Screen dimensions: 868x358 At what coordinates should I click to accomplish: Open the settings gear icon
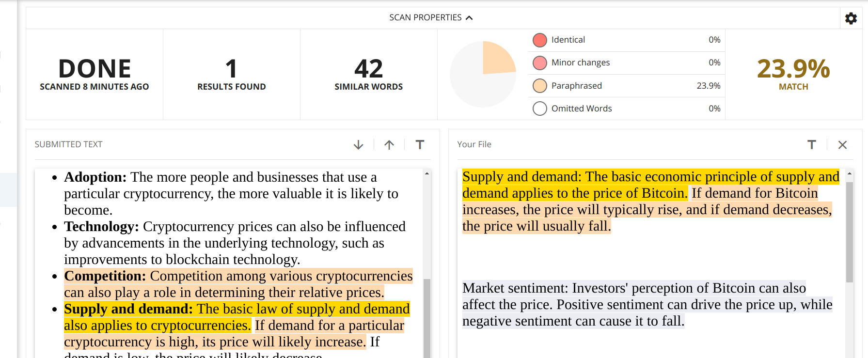(x=851, y=18)
